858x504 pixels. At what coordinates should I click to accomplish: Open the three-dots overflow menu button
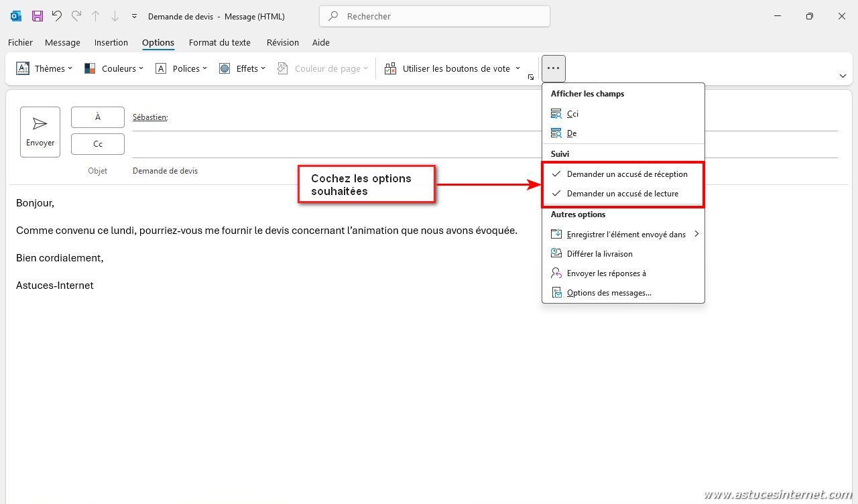[x=553, y=68]
